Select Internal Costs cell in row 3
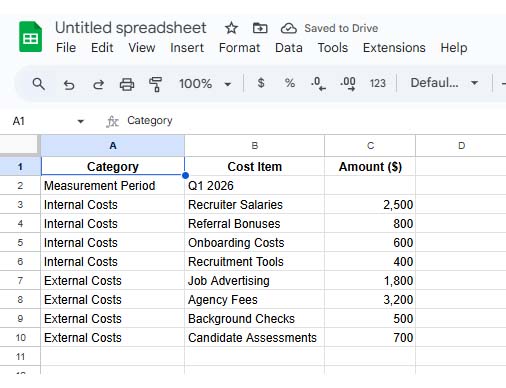Image resolution: width=506 pixels, height=388 pixels. [113, 204]
